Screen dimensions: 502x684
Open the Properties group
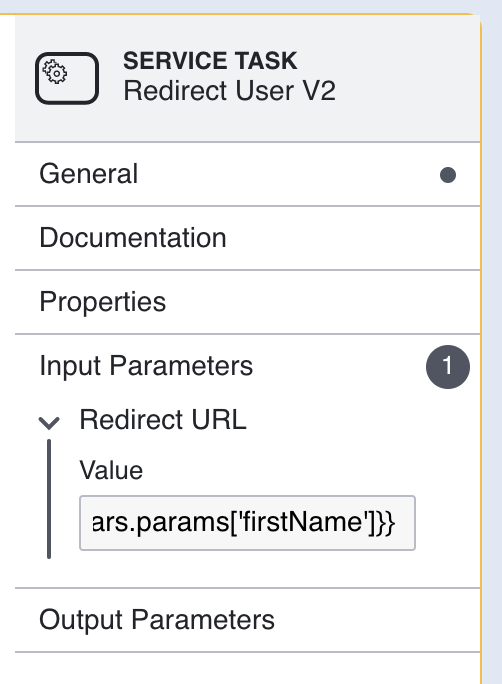247,302
